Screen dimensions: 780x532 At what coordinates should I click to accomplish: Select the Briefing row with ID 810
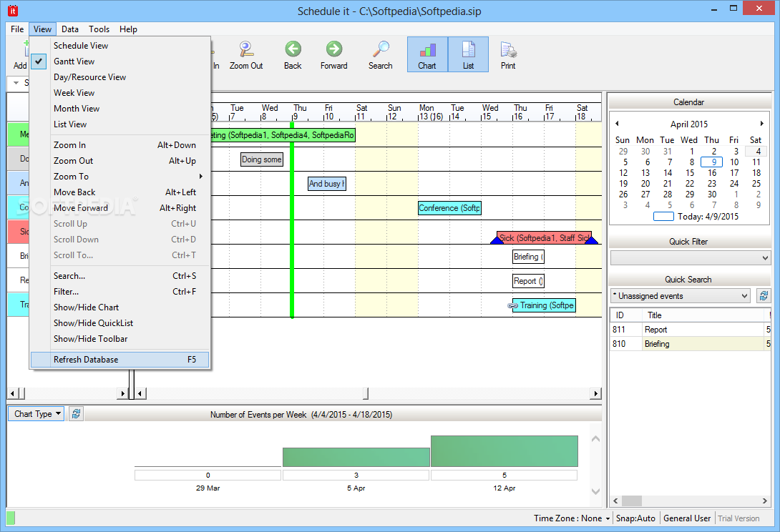[x=691, y=344]
